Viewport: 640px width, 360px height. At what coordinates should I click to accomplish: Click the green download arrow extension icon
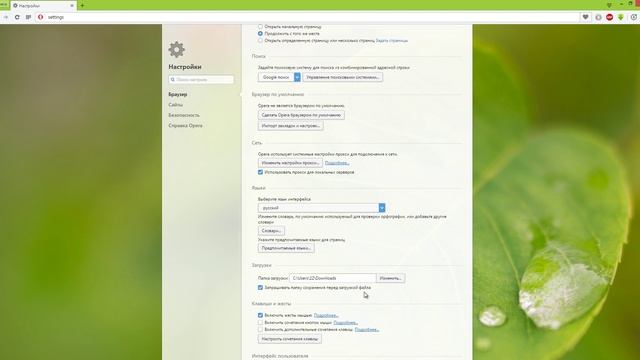pyautogui.click(x=621, y=17)
